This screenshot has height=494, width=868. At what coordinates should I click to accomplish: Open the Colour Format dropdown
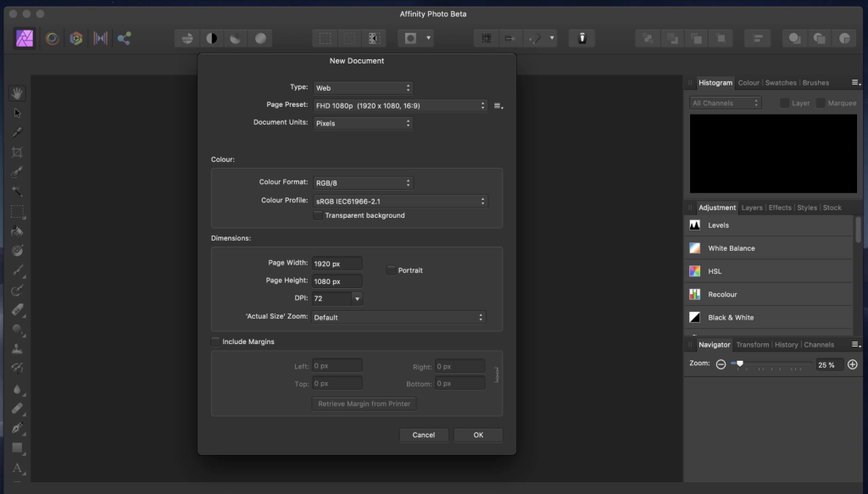[x=363, y=182]
